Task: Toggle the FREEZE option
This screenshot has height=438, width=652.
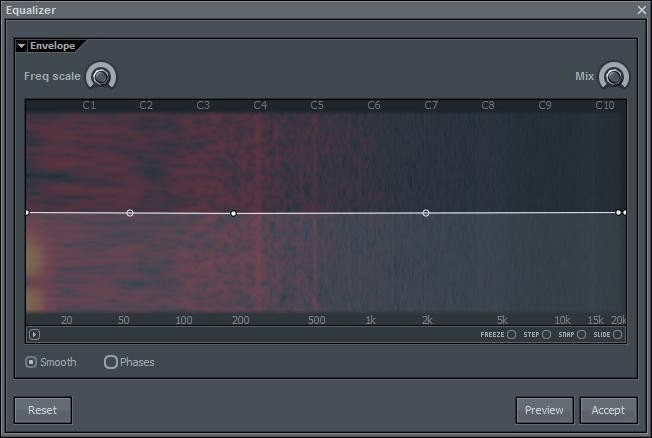Action: [511, 334]
